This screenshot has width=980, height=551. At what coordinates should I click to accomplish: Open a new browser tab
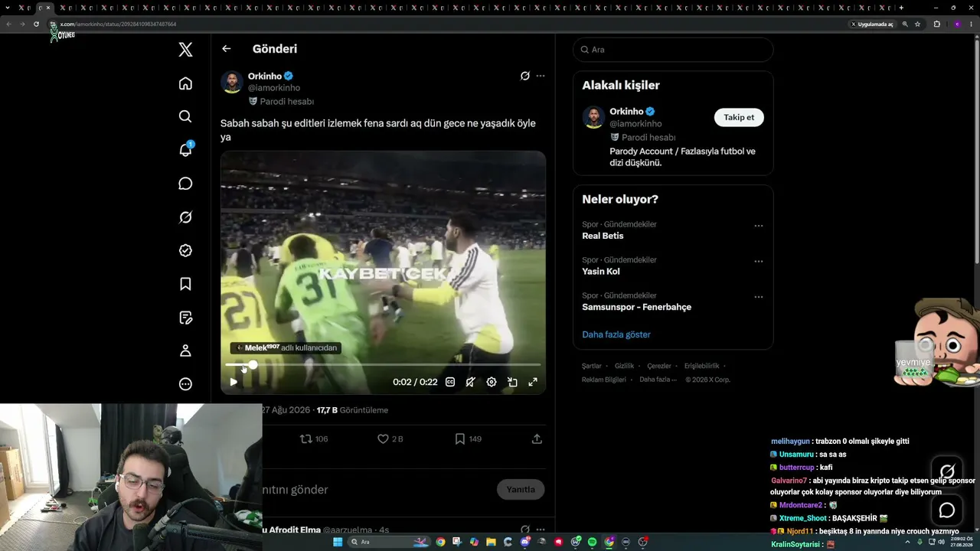[x=901, y=8]
